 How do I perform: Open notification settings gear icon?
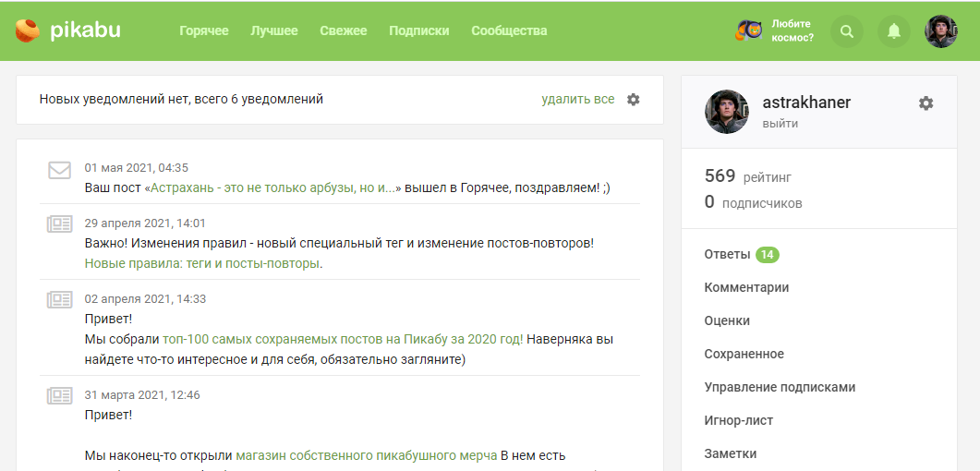(633, 100)
